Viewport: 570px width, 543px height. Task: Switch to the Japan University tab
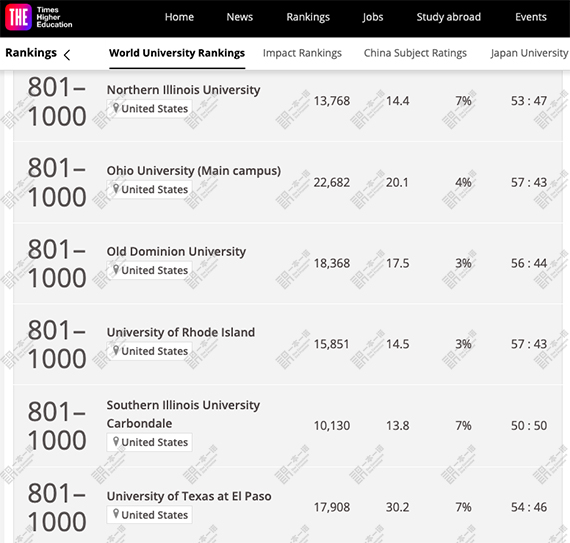[530, 53]
